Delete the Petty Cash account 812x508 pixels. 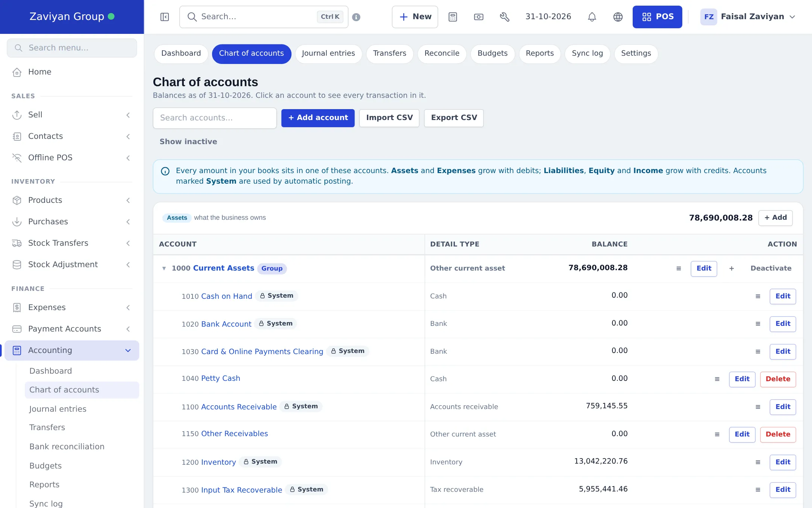click(778, 379)
